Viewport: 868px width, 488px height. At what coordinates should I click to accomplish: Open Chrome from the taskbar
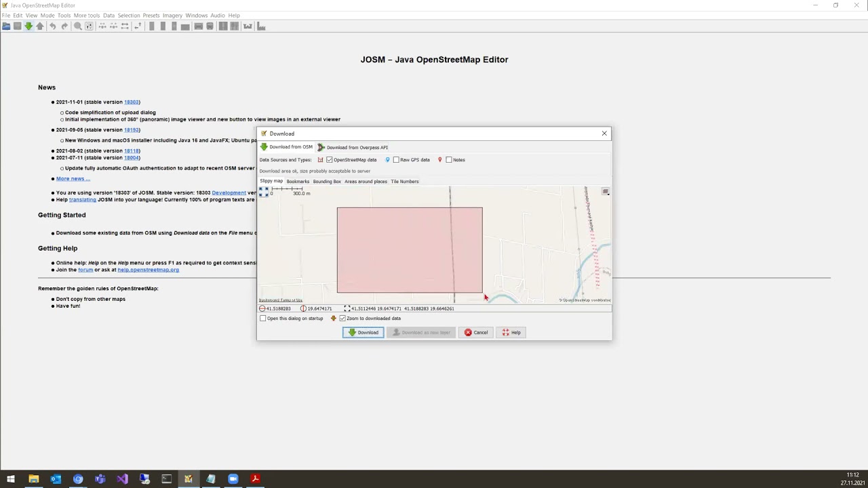point(78,479)
